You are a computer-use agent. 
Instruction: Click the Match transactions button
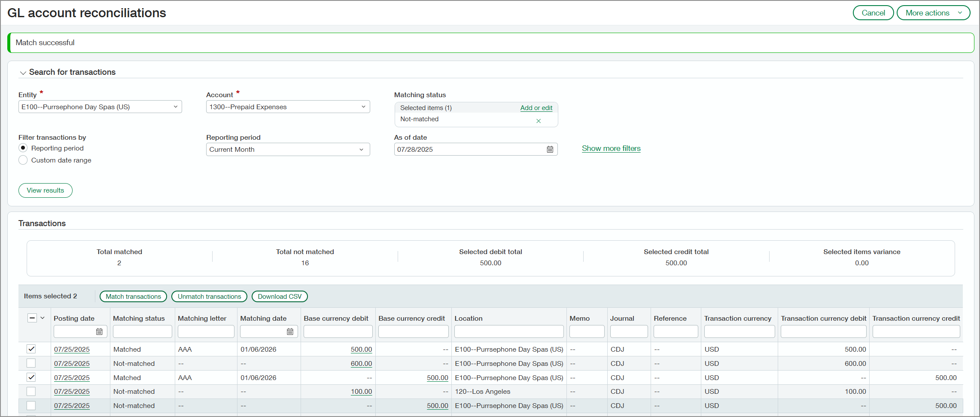(133, 296)
